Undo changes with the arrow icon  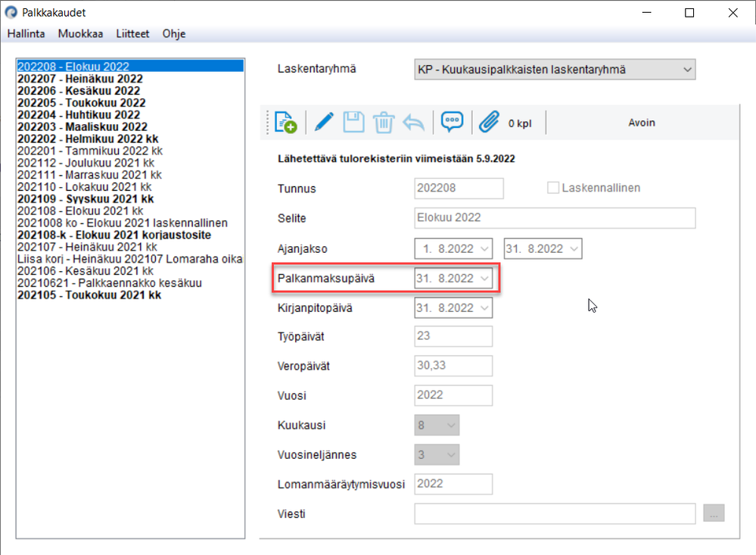[414, 121]
